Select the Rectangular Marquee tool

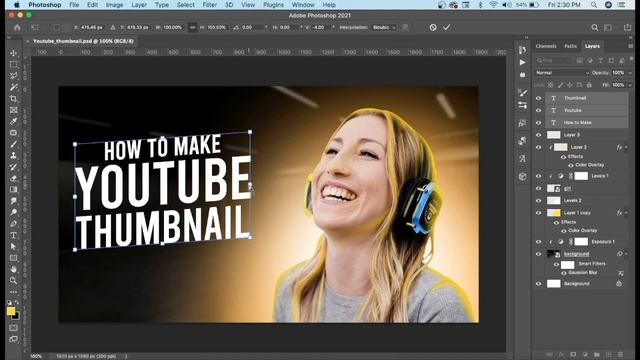tap(13, 64)
